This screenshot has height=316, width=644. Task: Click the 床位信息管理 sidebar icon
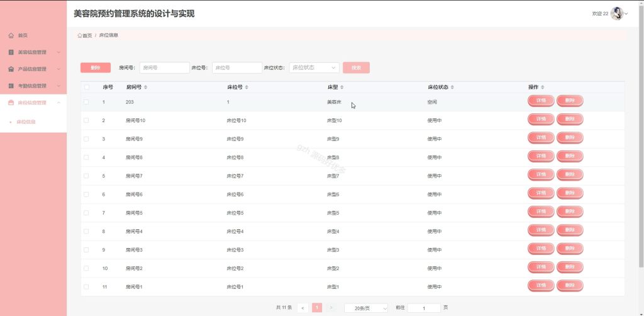coord(11,103)
